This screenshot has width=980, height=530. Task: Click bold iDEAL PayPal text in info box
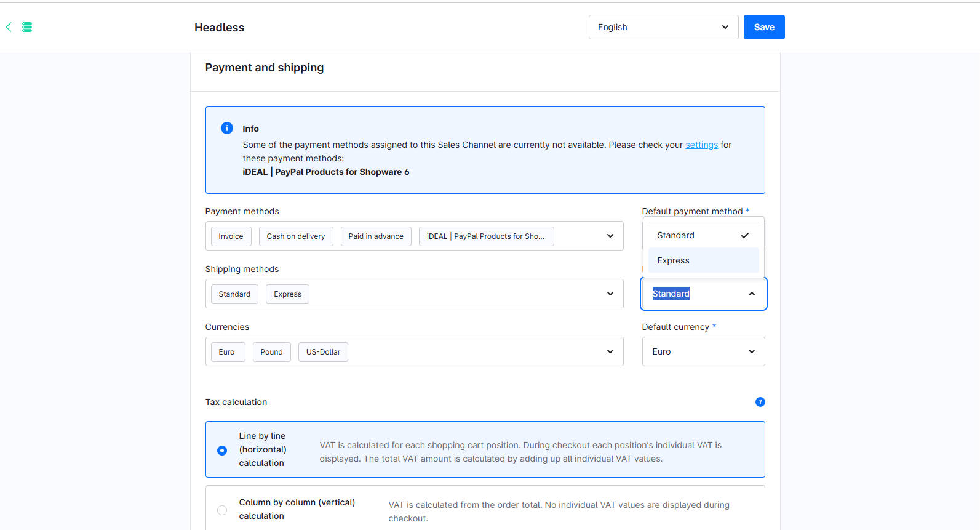click(x=325, y=172)
